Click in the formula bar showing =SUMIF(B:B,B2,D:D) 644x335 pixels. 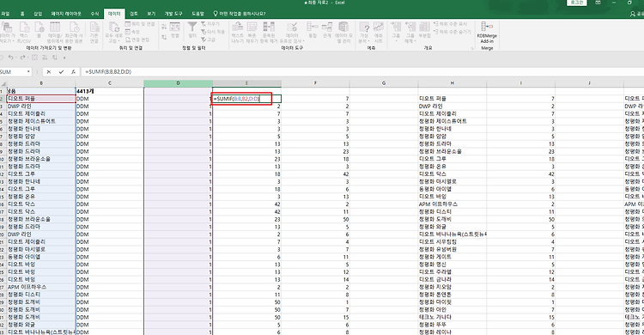[361, 72]
